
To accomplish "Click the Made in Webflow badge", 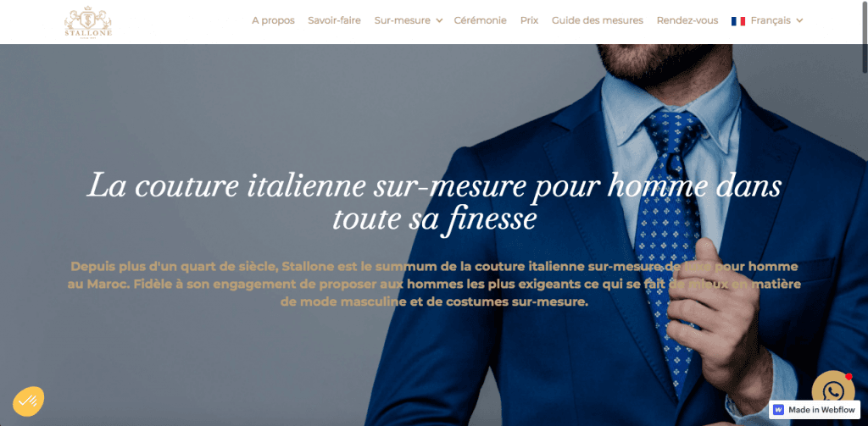I will (815, 410).
